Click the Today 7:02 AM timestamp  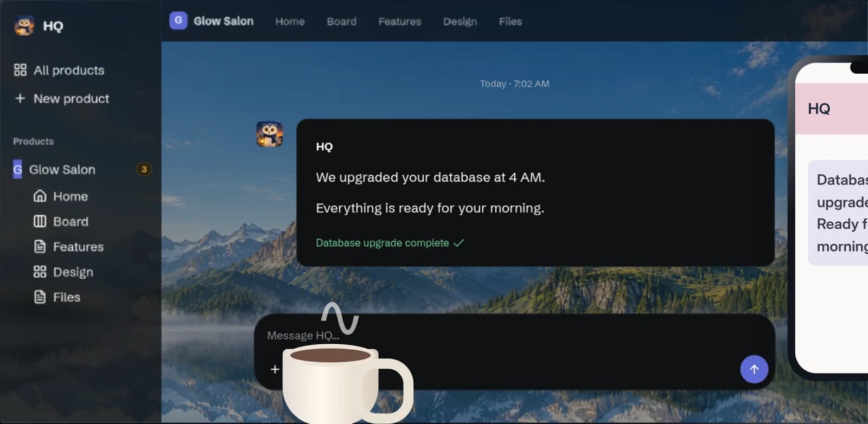coord(514,83)
